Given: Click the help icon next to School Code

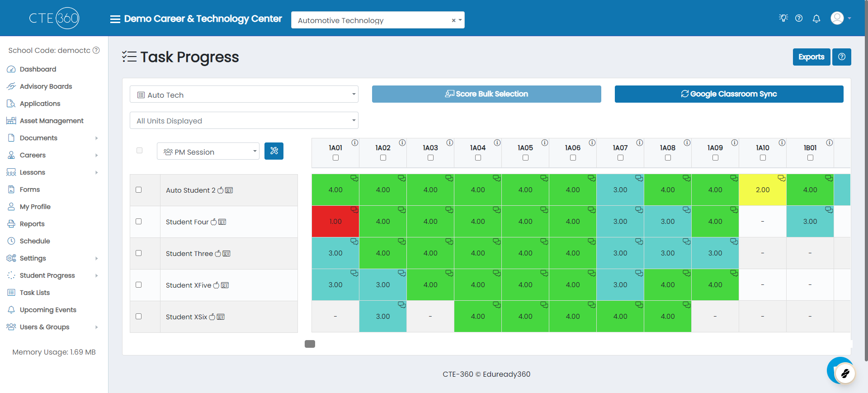Looking at the screenshot, I should click(x=96, y=50).
